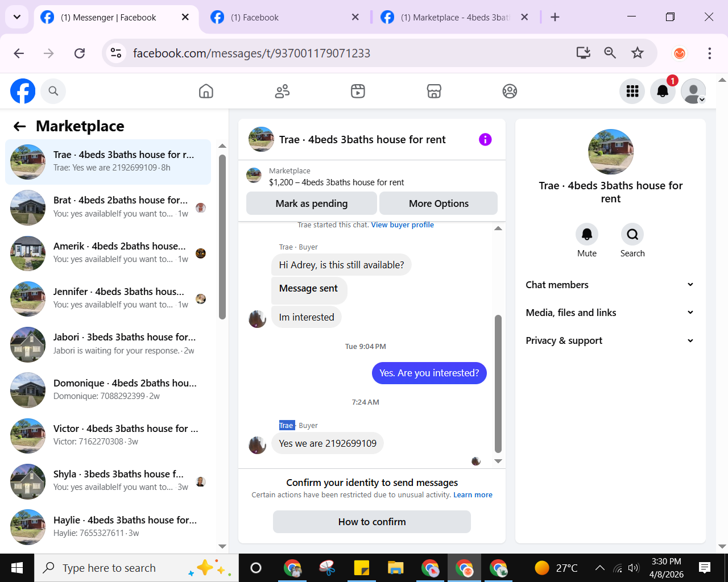Open Brat 4beds 2baths conversation

click(x=108, y=207)
